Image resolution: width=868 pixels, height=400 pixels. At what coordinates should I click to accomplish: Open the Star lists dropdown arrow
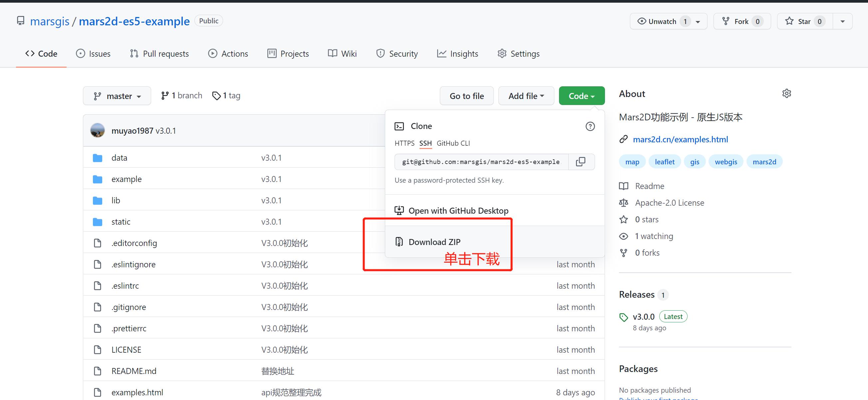pos(842,22)
